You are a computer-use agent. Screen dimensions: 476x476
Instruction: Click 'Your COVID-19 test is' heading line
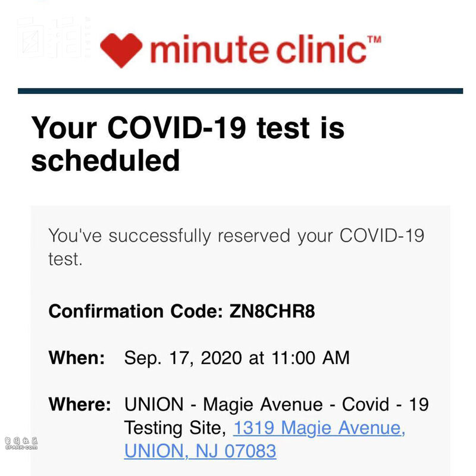pos(187,127)
